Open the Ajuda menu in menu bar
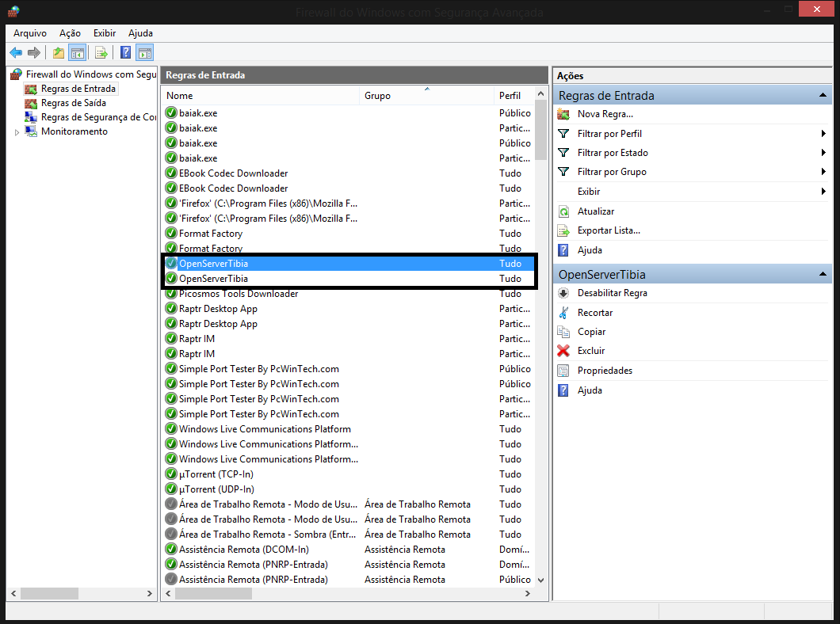This screenshot has height=624, width=840. 140,33
